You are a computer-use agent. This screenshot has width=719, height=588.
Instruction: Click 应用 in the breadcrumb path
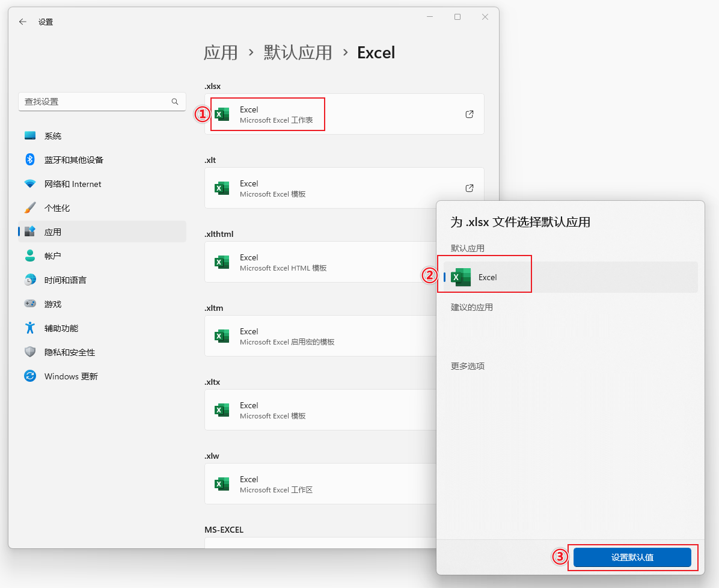coord(221,53)
